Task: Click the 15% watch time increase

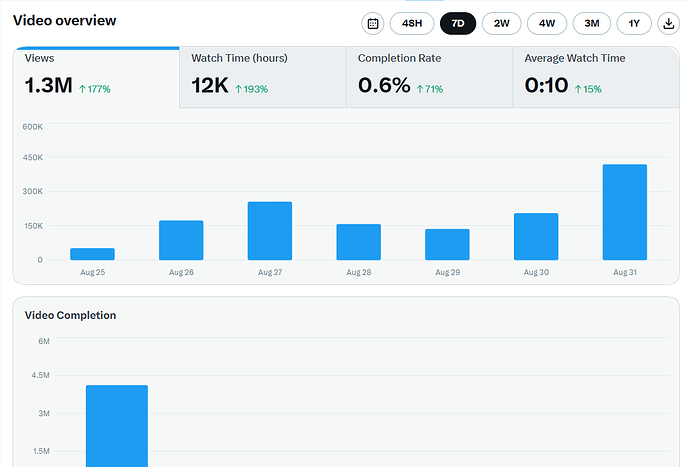Action: (x=588, y=89)
